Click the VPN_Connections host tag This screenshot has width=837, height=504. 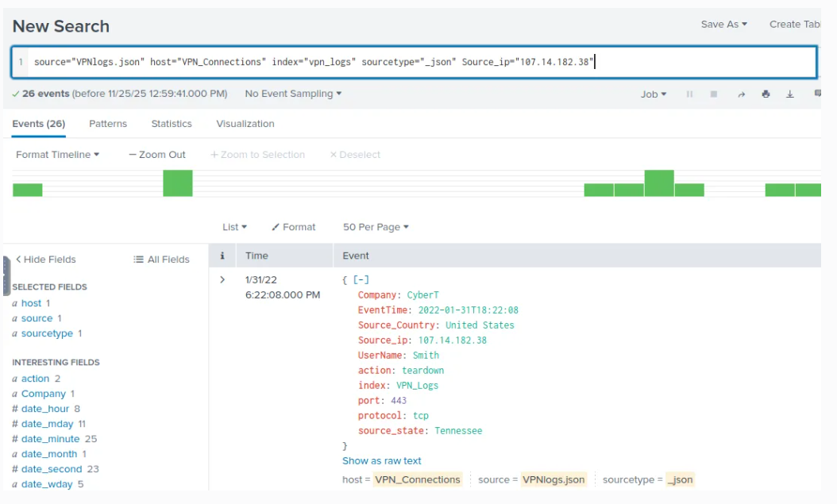tap(418, 479)
